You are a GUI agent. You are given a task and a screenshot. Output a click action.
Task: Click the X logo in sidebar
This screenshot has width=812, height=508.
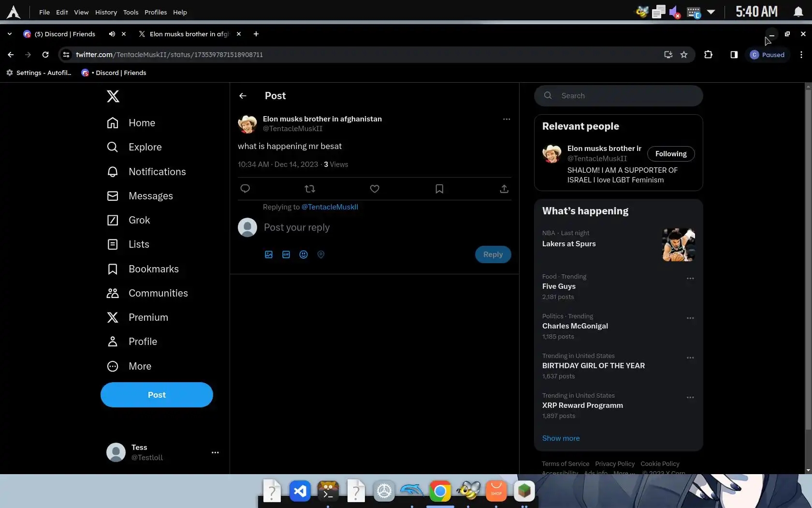pyautogui.click(x=113, y=96)
